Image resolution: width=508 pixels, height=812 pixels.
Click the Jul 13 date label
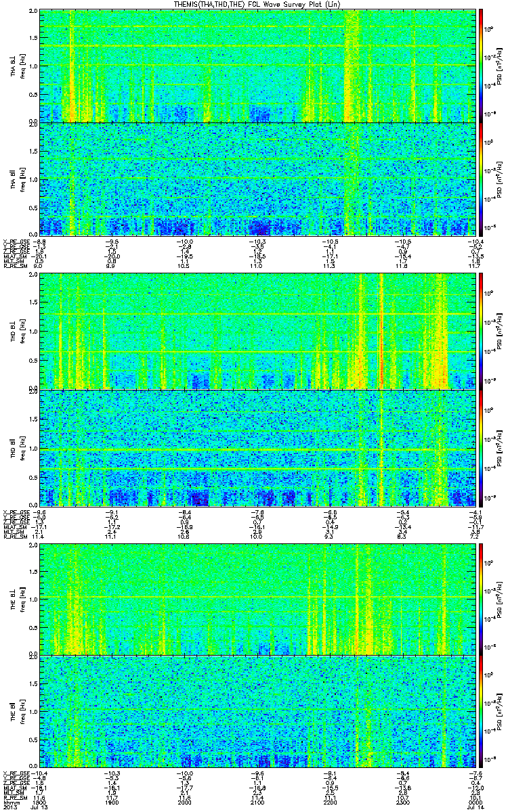[41, 807]
